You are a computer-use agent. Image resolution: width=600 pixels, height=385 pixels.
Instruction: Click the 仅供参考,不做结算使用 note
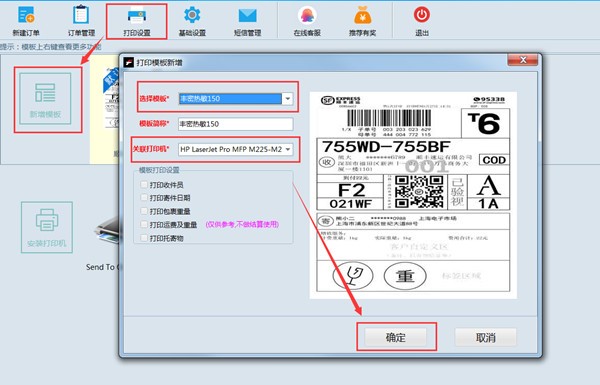pyautogui.click(x=242, y=225)
